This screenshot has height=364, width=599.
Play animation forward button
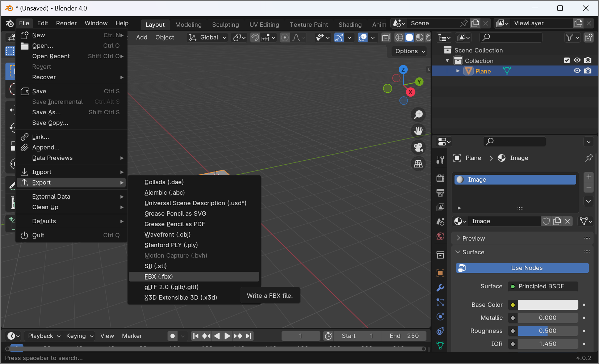[x=227, y=336]
